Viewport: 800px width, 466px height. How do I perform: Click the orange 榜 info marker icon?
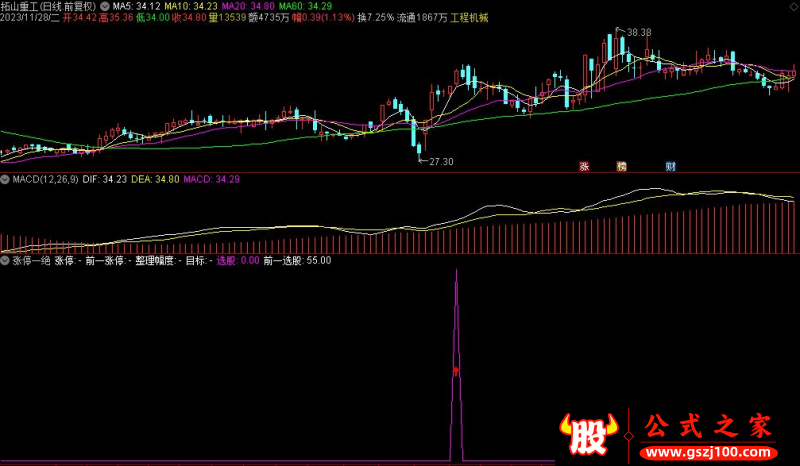pos(621,166)
